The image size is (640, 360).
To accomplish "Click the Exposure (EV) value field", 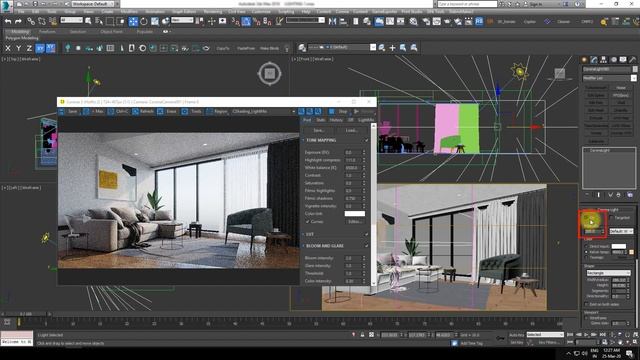I will click(353, 152).
